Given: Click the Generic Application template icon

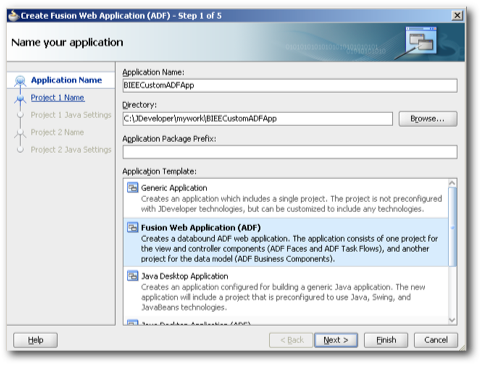Looking at the screenshot, I should tap(132, 188).
